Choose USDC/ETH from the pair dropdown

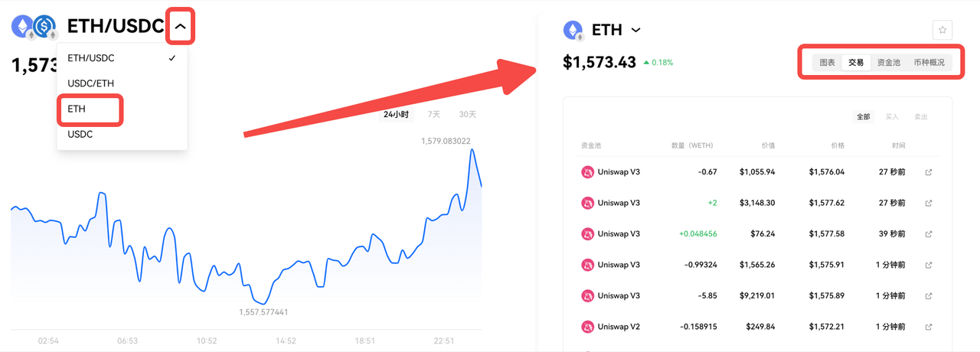(90, 83)
